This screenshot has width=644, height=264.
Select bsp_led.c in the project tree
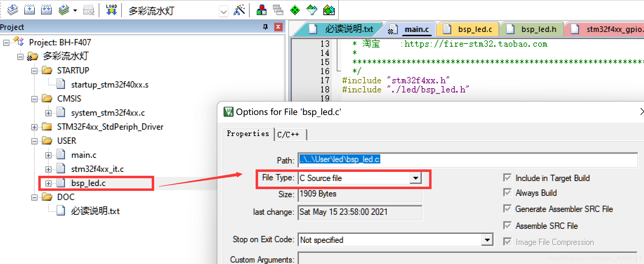click(x=88, y=183)
